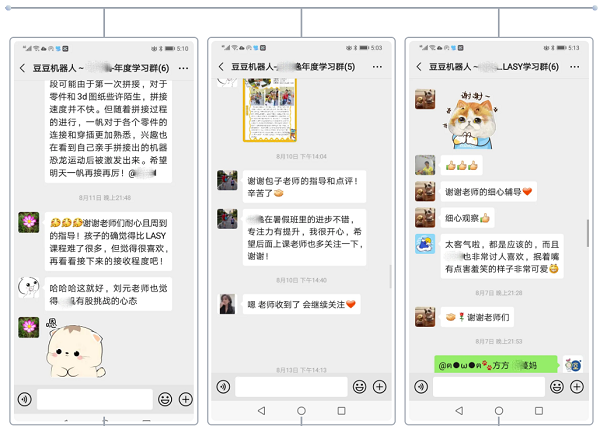600x426 pixels.
Task: Tap message text field in left chat
Action: click(x=95, y=400)
